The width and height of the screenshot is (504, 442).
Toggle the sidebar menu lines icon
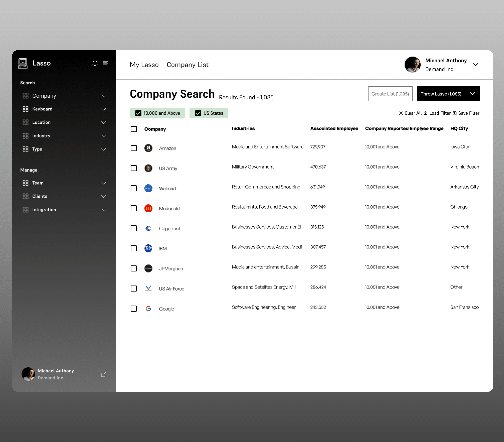point(106,63)
